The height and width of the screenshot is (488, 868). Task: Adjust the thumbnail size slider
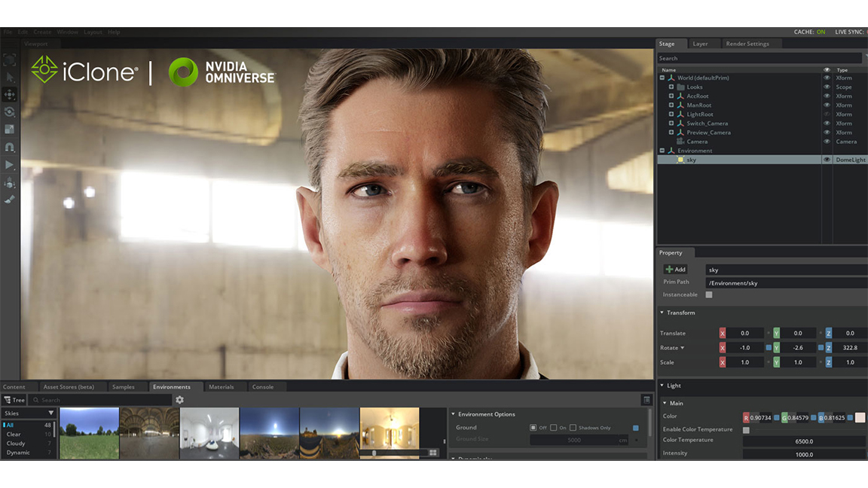[x=374, y=453]
